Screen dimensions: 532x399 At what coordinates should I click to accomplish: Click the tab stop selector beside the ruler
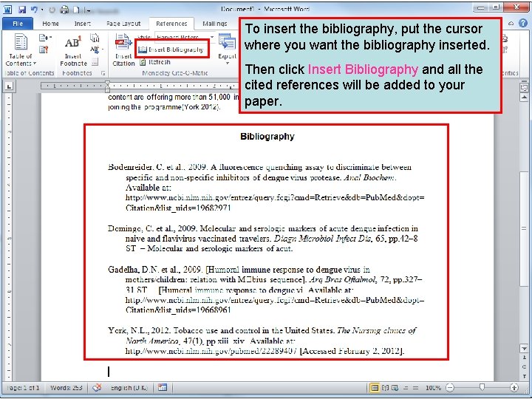pos(9,86)
